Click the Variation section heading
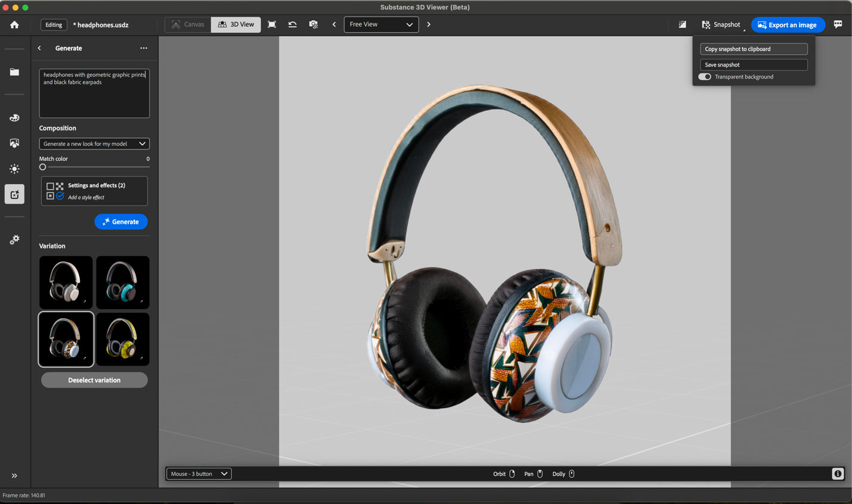 coord(52,246)
